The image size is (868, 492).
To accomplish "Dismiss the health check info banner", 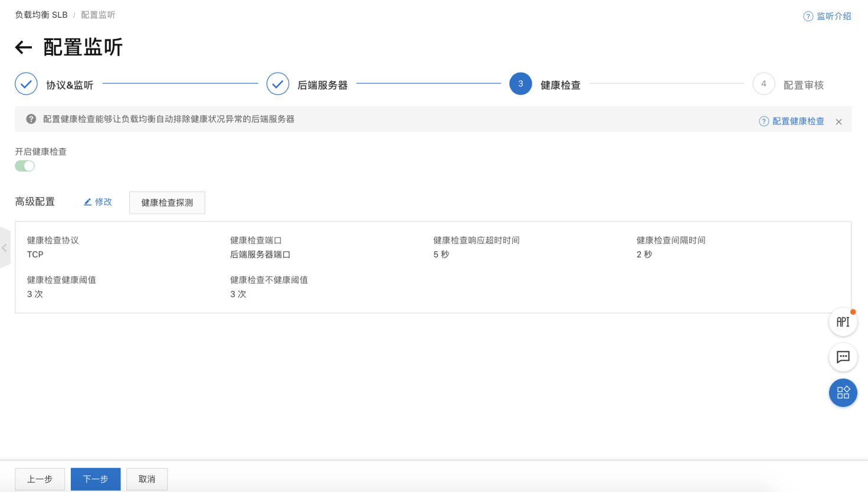I will click(838, 122).
